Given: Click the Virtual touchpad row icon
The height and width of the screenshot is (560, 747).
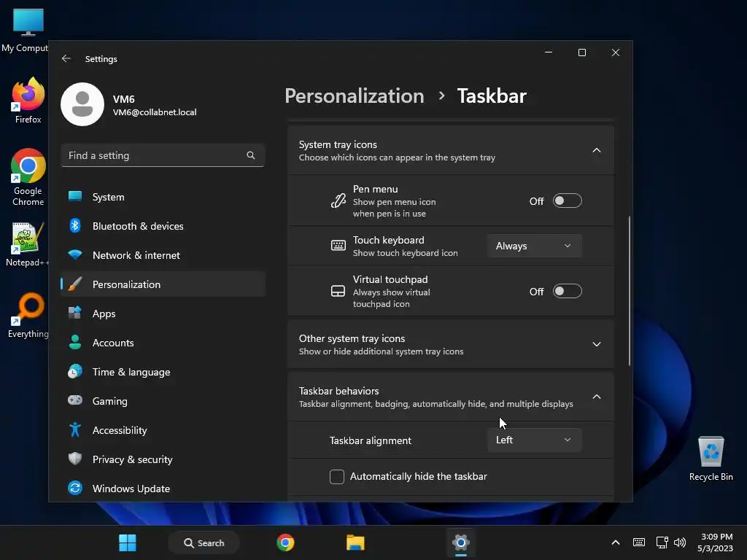Looking at the screenshot, I should click(x=338, y=291).
